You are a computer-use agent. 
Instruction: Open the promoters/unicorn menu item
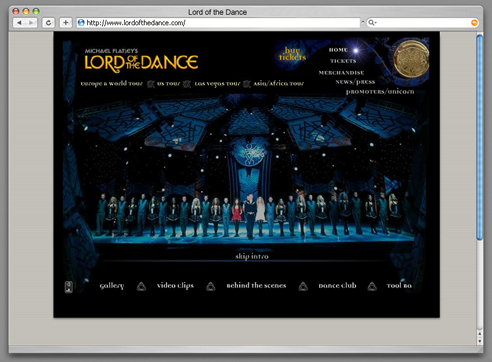tap(380, 91)
